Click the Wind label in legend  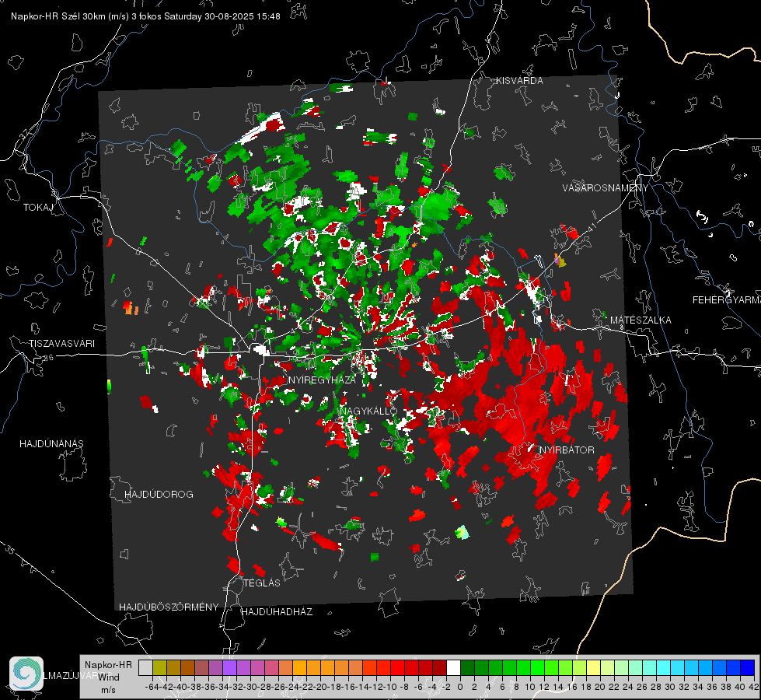[109, 677]
